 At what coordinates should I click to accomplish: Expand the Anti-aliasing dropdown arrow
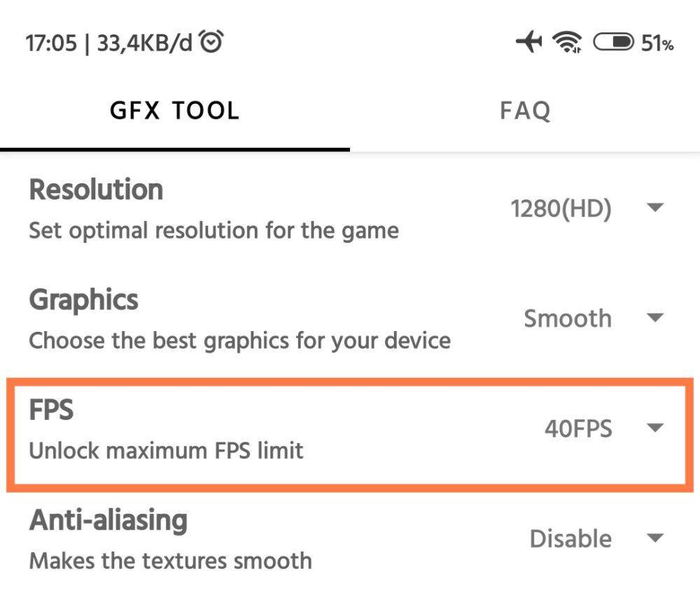(x=655, y=538)
